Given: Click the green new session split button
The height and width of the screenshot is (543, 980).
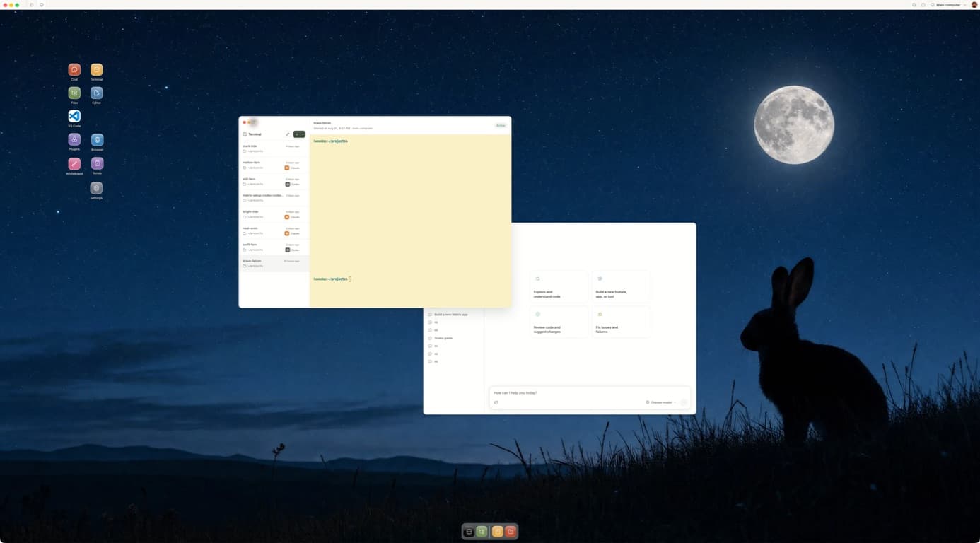Looking at the screenshot, I should [299, 134].
